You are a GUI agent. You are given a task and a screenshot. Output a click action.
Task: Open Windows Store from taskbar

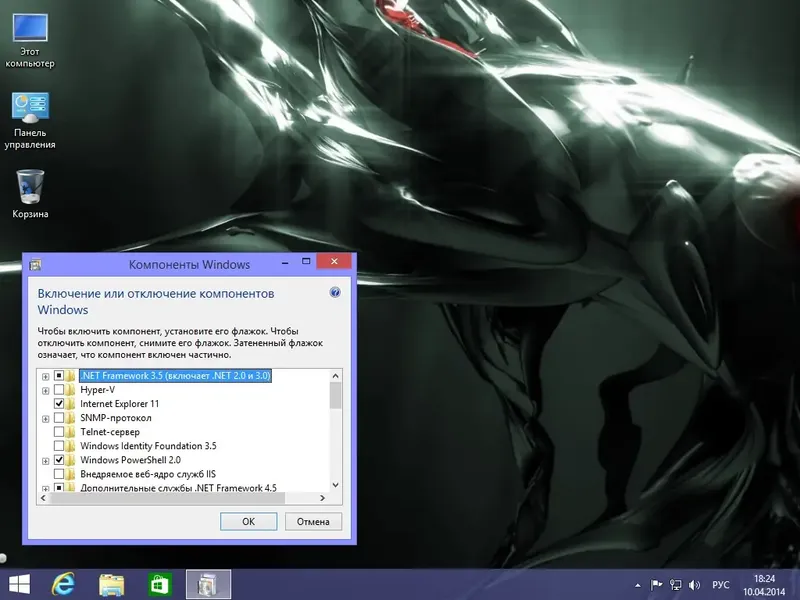pos(160,585)
